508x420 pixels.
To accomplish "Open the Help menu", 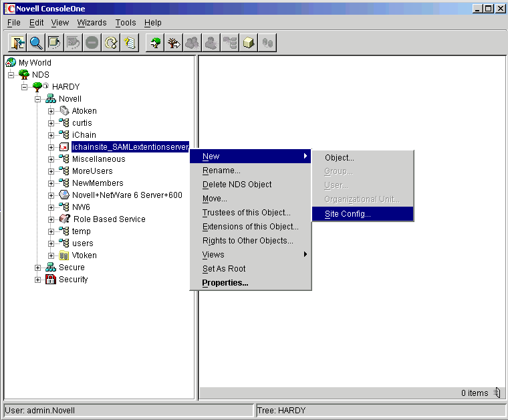I will (153, 22).
